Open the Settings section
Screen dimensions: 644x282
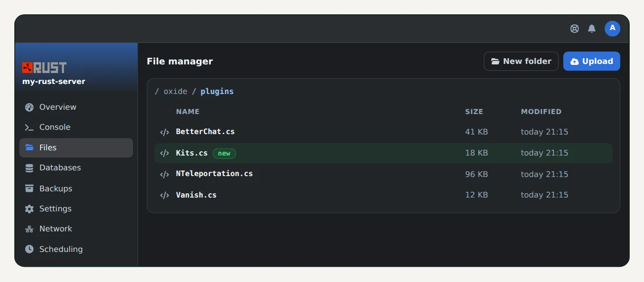(x=76, y=209)
